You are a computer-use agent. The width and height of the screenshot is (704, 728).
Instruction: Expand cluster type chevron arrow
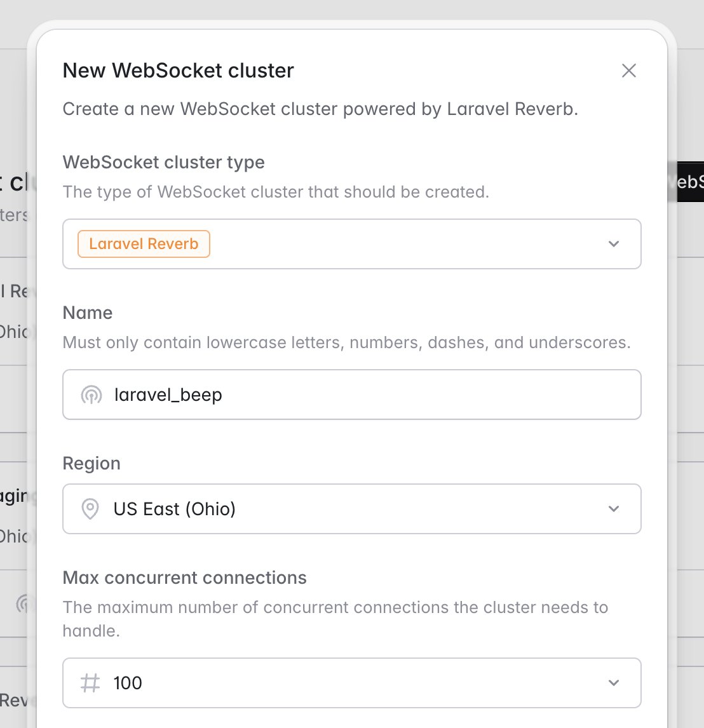pyautogui.click(x=613, y=244)
